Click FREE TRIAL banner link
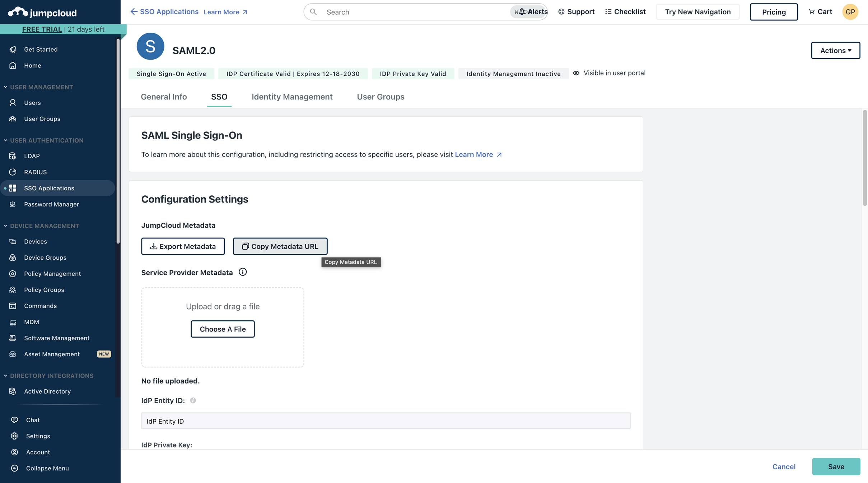This screenshot has height=483, width=868. (x=42, y=29)
